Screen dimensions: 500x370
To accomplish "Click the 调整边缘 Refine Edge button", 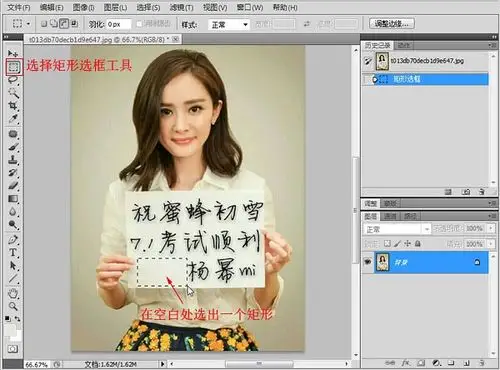I will tap(392, 24).
